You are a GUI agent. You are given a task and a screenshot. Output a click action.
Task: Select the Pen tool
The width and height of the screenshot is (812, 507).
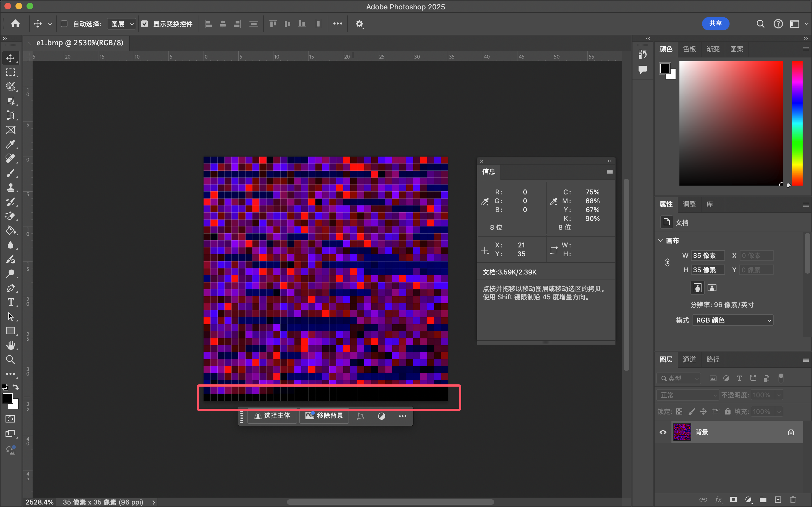[10, 288]
